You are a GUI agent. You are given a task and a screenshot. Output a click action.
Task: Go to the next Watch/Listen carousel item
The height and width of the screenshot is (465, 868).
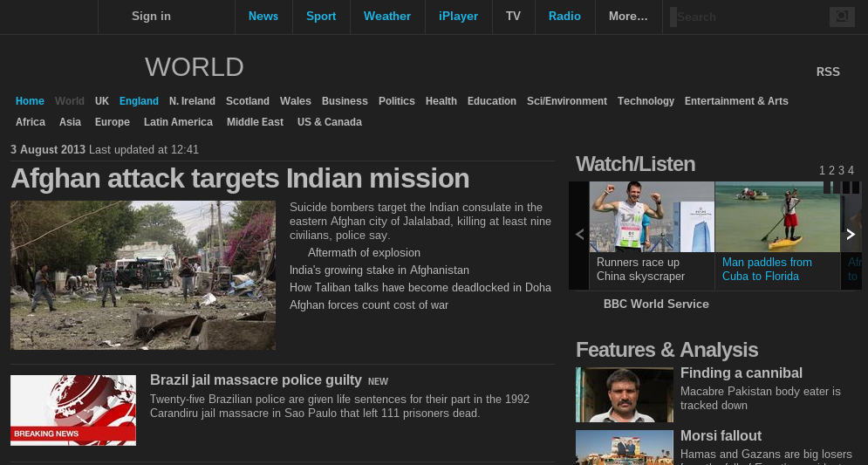851,235
